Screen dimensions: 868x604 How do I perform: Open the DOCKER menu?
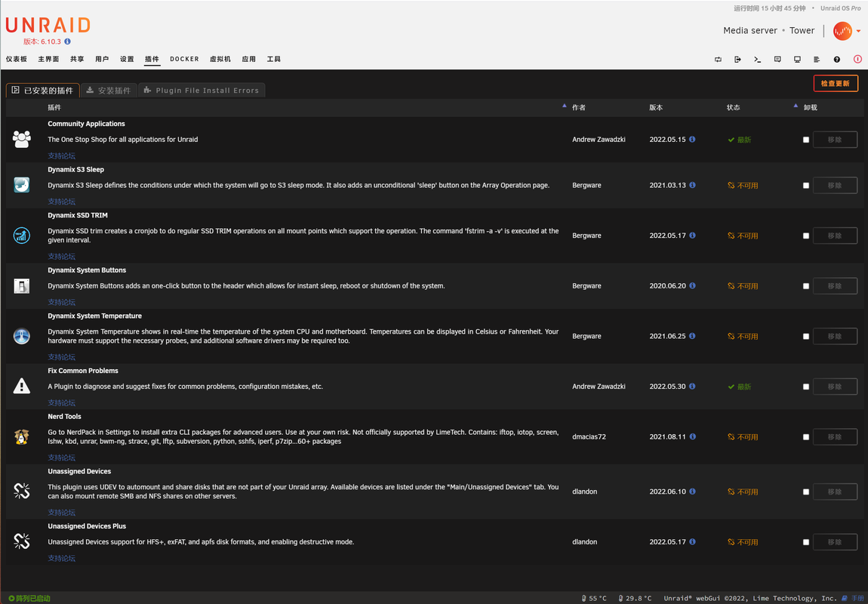coord(184,59)
